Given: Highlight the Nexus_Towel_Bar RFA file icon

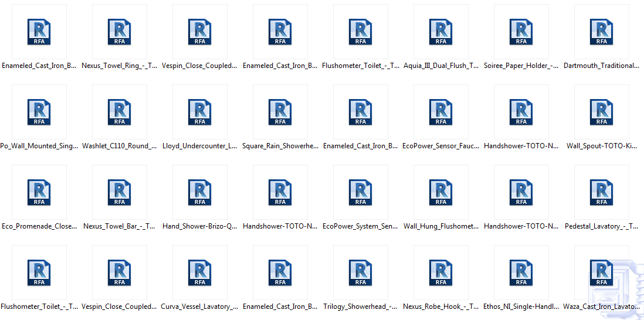Looking at the screenshot, I should (x=120, y=192).
